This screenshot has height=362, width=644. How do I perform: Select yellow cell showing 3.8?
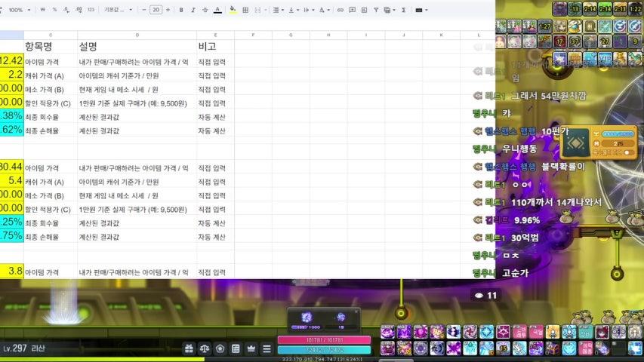click(x=11, y=271)
